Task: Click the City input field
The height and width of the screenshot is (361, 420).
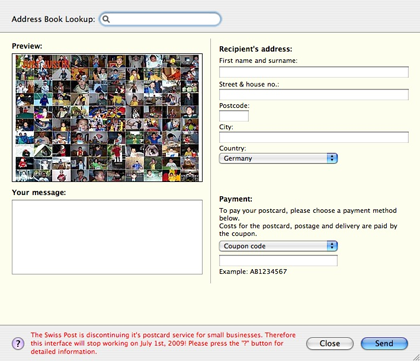Action: [314, 137]
